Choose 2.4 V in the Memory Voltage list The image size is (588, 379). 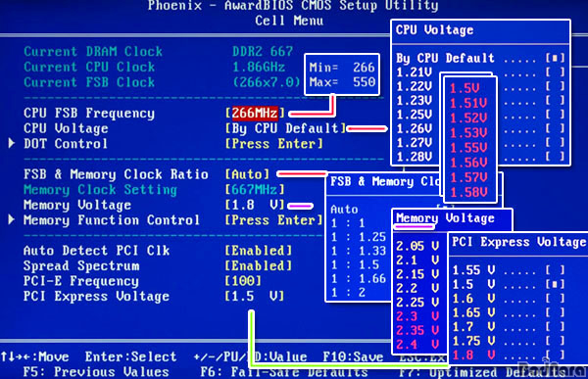pos(417,344)
